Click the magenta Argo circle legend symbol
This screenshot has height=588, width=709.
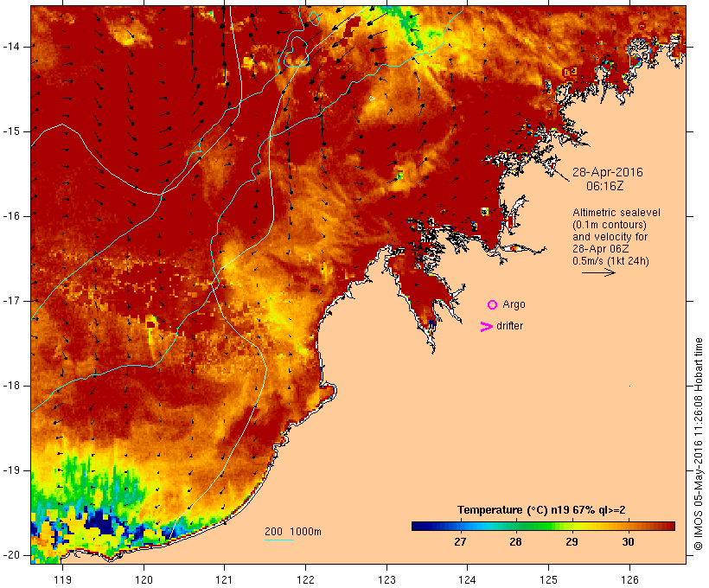point(492,305)
